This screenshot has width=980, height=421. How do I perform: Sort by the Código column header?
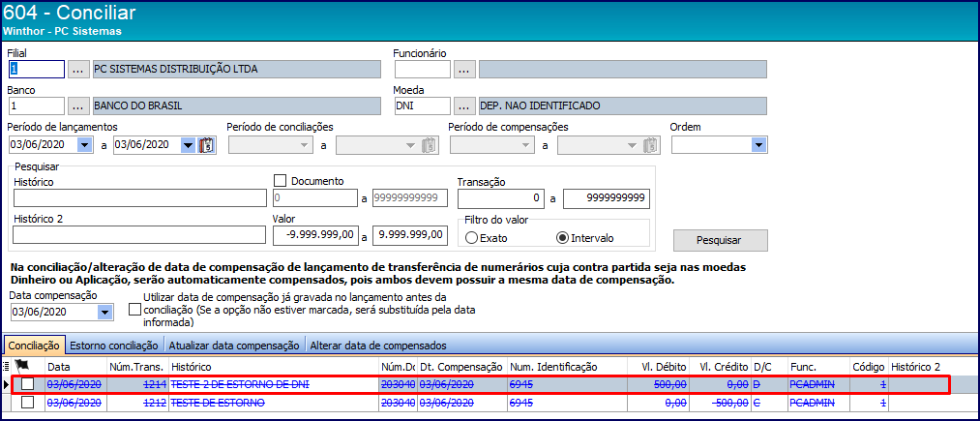[870, 366]
